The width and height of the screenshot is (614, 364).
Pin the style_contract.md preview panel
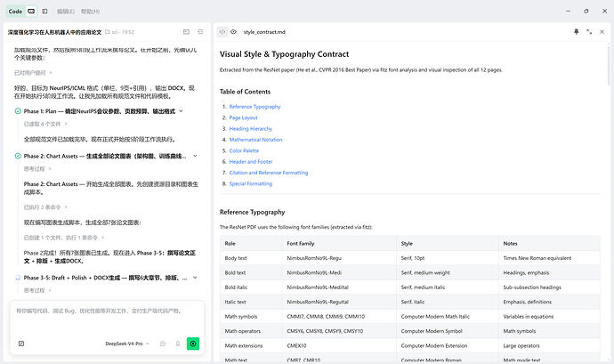tap(576, 32)
